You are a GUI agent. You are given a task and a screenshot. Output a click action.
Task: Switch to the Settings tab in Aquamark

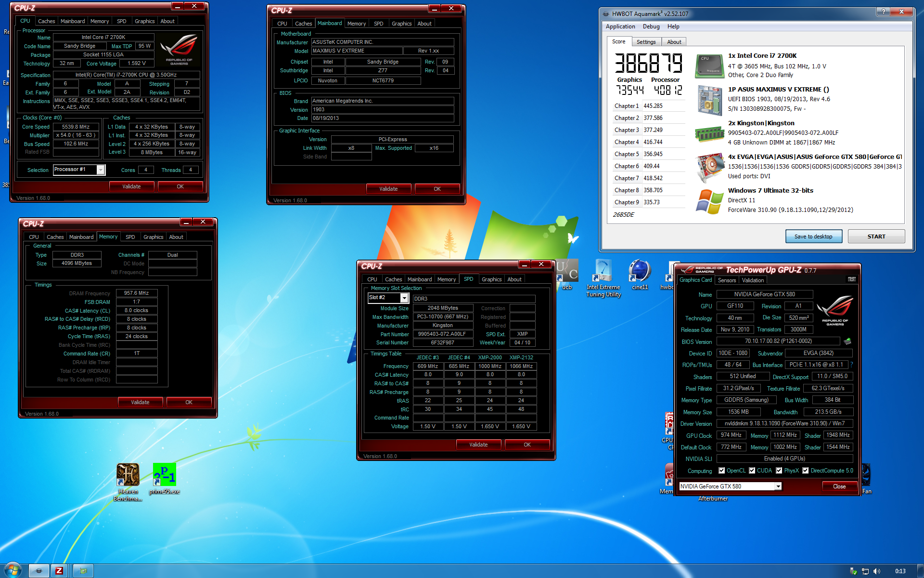point(646,42)
